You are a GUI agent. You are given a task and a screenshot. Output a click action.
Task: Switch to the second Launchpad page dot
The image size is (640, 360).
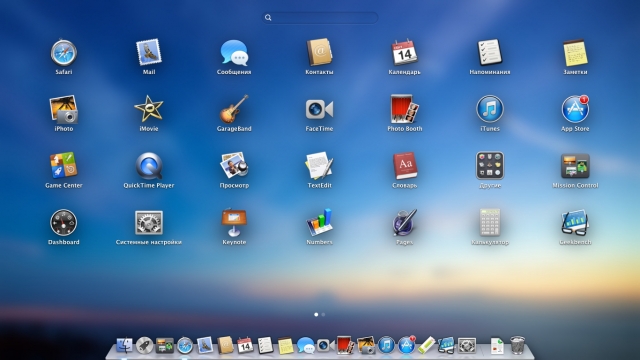point(323,315)
